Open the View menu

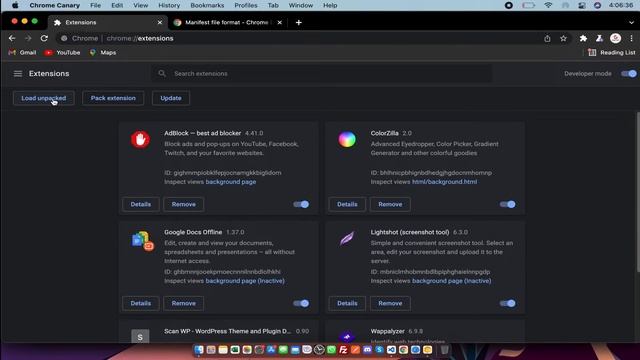coord(140,5)
